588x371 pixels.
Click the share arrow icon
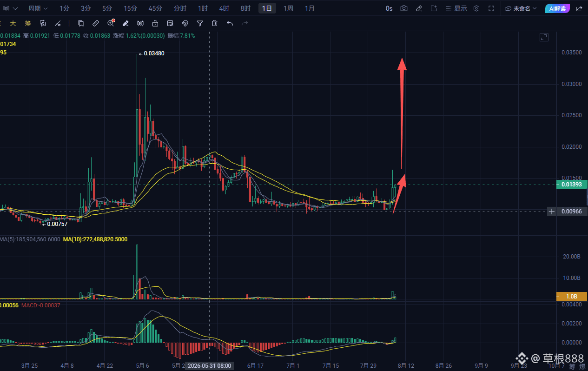click(579, 8)
